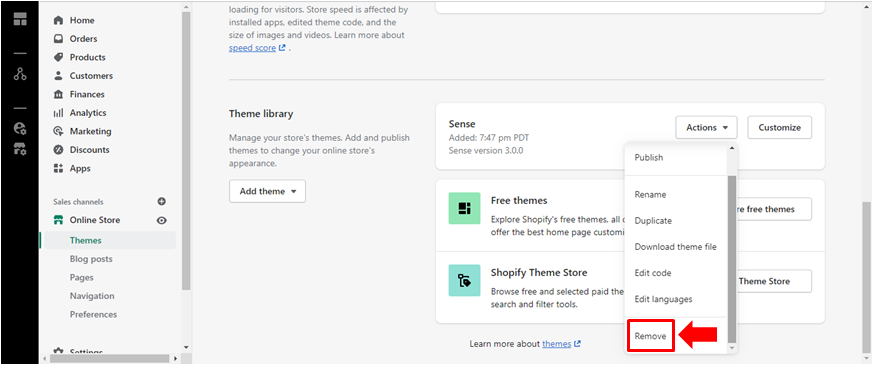Screen dimensions: 873x367
Task: Open the Marketing section
Action: pyautogui.click(x=90, y=131)
